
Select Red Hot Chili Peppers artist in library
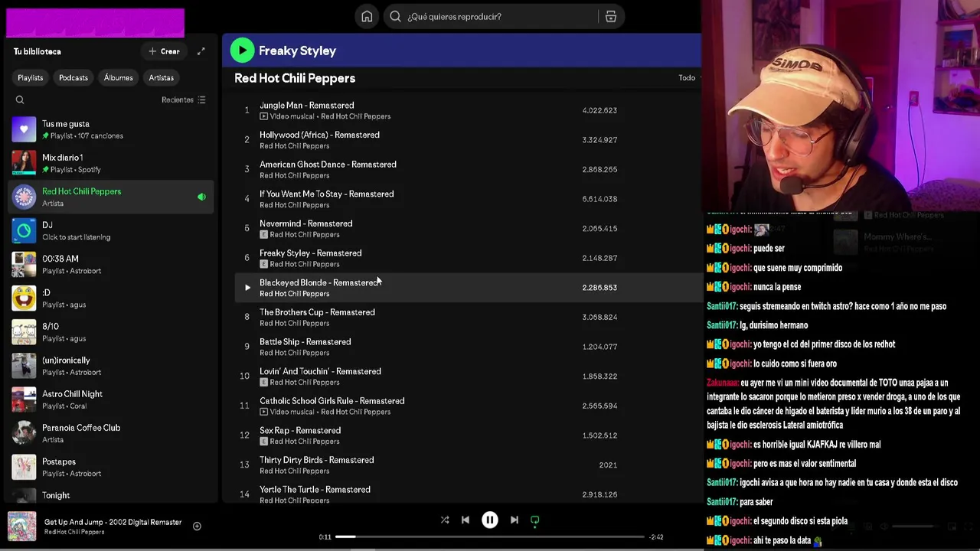[x=111, y=197]
